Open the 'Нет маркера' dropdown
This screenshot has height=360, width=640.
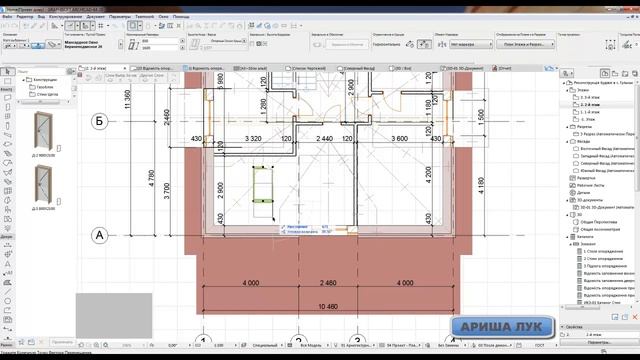pyautogui.click(x=471, y=44)
